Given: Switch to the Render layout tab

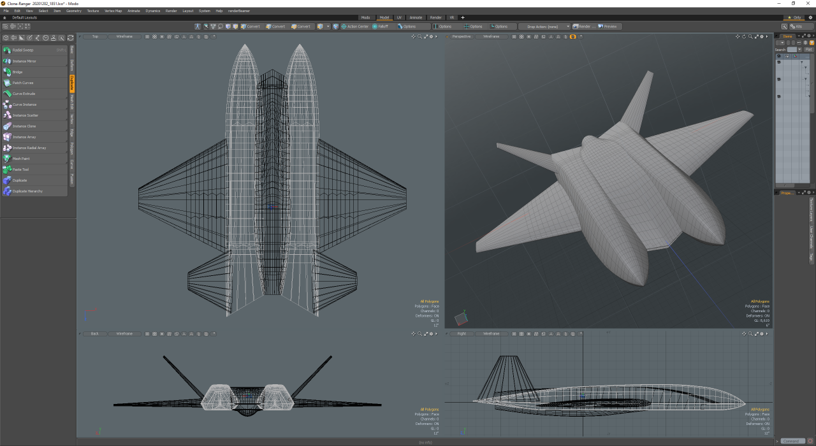Looking at the screenshot, I should pyautogui.click(x=436, y=17).
